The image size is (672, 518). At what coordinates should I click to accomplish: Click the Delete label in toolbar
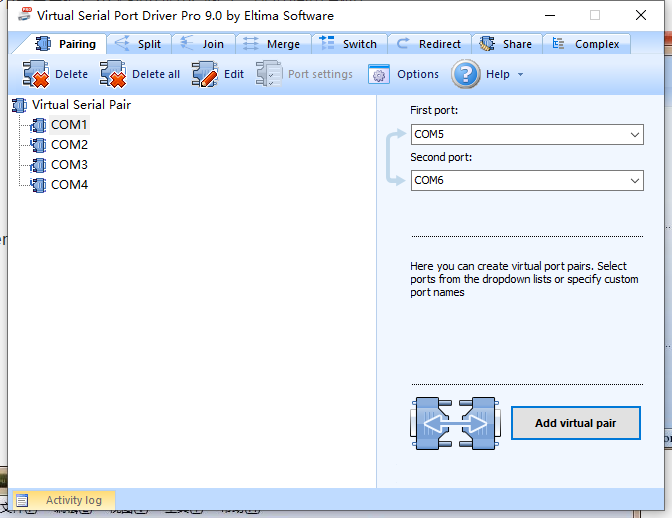coord(72,74)
